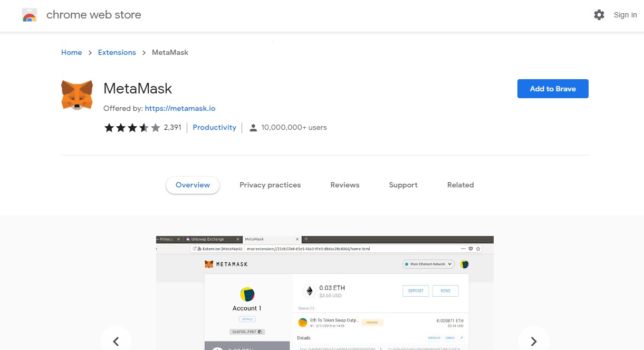Open the Related tab
The height and width of the screenshot is (350, 644).
tap(460, 185)
